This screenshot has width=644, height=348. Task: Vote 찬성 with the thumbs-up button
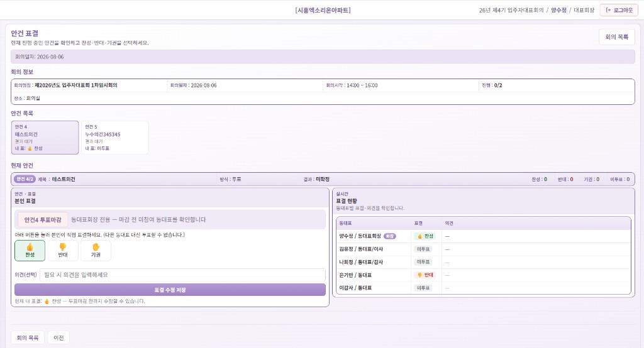[30, 251]
